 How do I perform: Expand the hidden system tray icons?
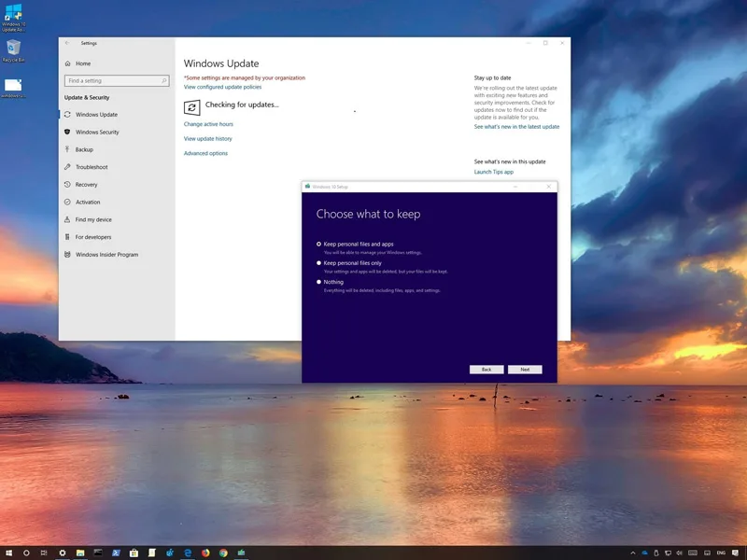point(633,553)
